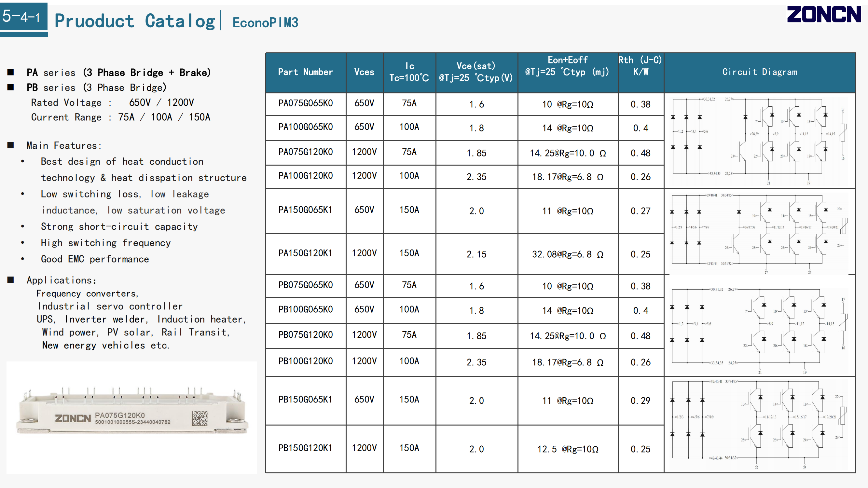Select part number PA150G065K1
868x488 pixels.
305,210
